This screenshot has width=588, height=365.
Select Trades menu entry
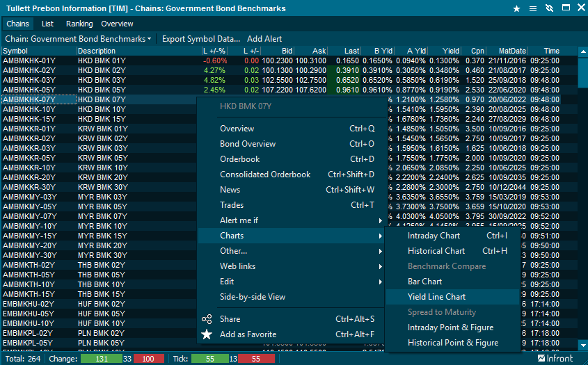coord(292,205)
